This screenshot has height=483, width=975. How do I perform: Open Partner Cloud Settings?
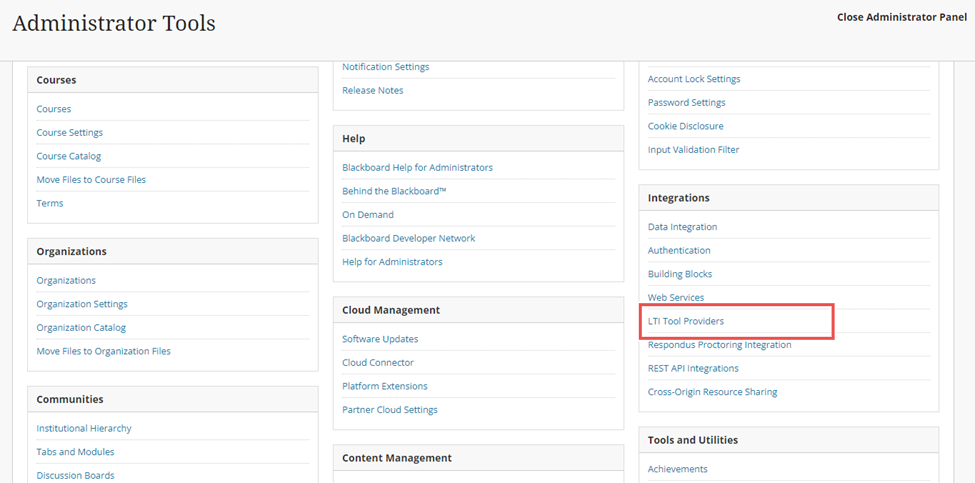(x=390, y=410)
